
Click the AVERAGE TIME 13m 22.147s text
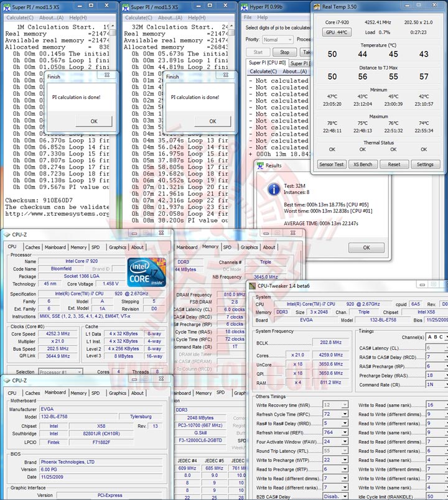tap(321, 223)
